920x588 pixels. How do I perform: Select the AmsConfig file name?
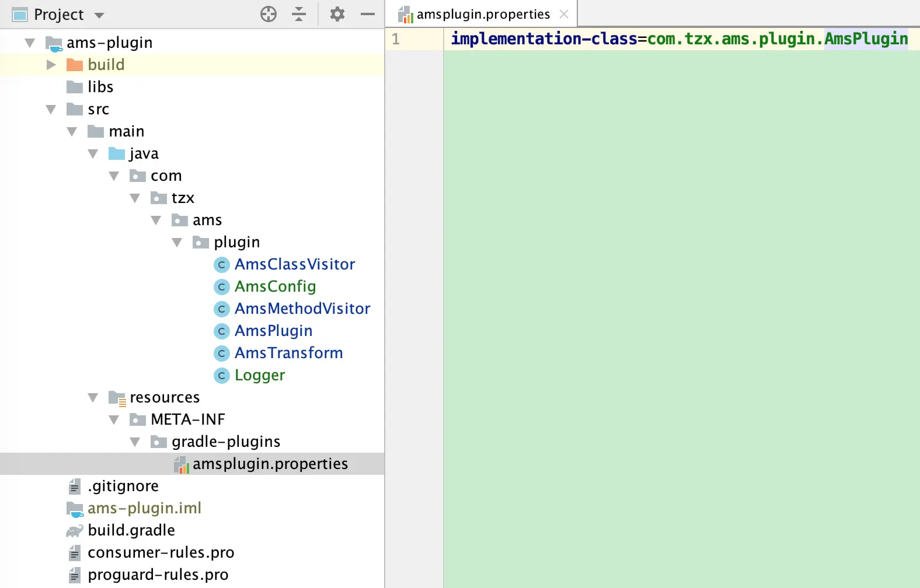click(x=276, y=286)
